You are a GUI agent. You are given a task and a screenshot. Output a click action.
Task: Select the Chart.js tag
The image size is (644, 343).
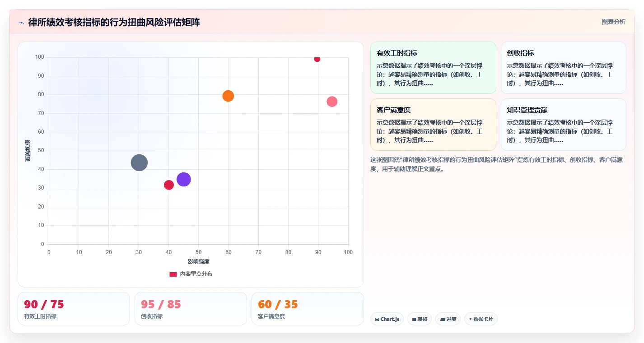click(x=387, y=319)
